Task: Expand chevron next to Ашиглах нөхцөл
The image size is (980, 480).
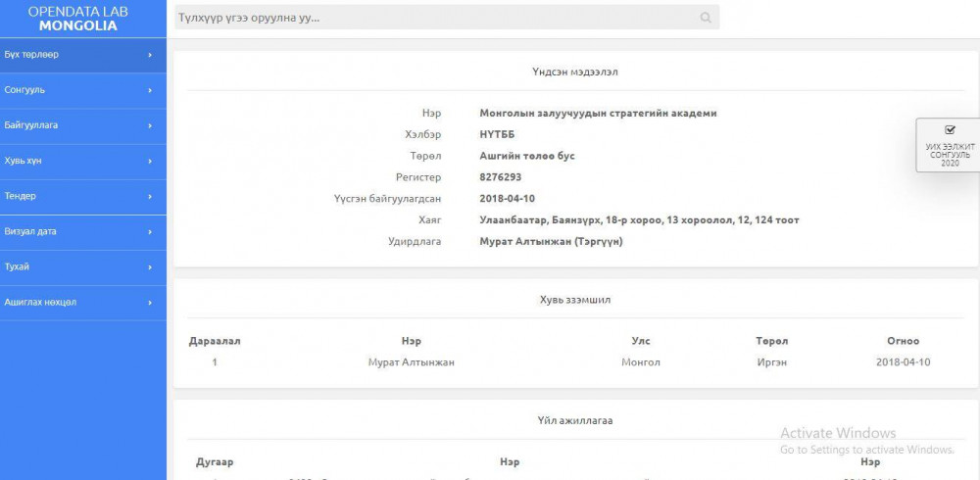Action: click(x=150, y=303)
